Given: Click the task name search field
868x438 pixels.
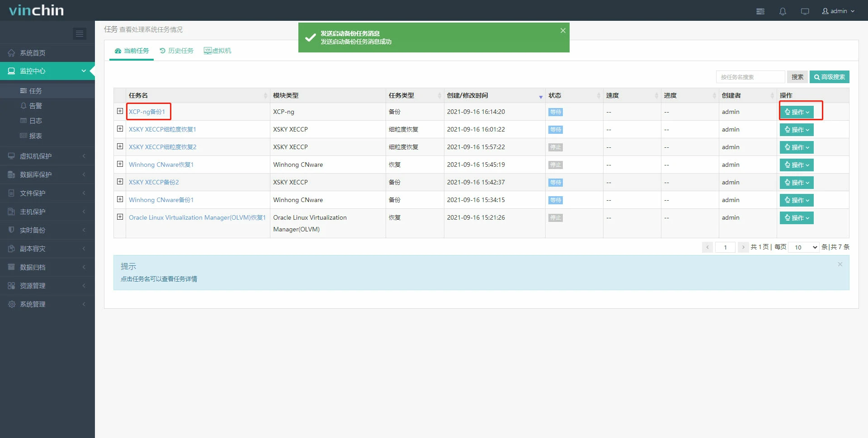Looking at the screenshot, I should (750, 77).
